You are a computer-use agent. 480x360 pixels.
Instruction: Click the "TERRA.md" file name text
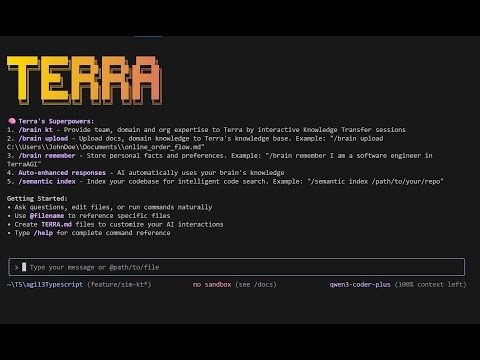pos(56,224)
